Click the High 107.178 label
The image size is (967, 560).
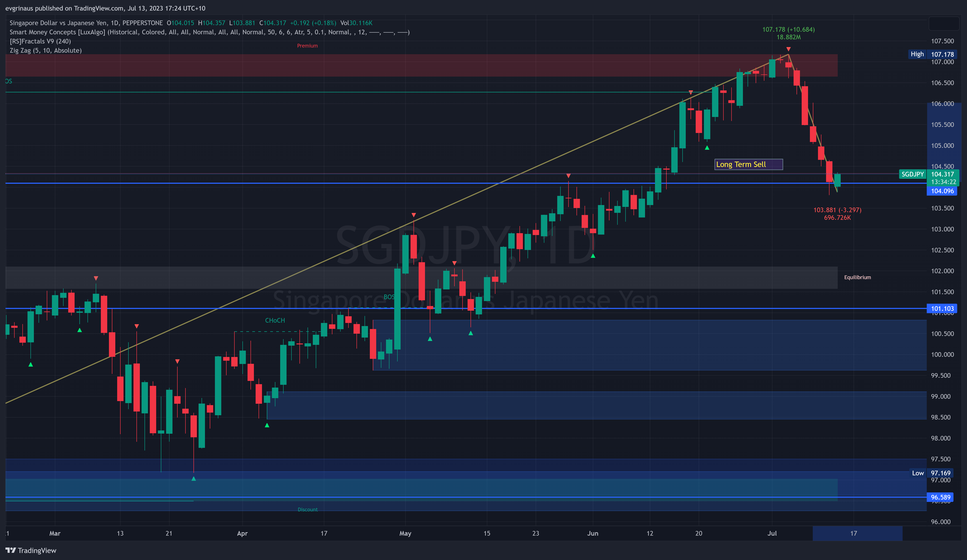pyautogui.click(x=933, y=55)
